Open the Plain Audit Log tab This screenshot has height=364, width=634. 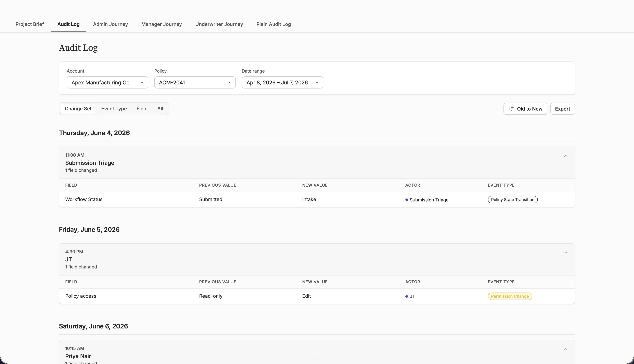[274, 24]
